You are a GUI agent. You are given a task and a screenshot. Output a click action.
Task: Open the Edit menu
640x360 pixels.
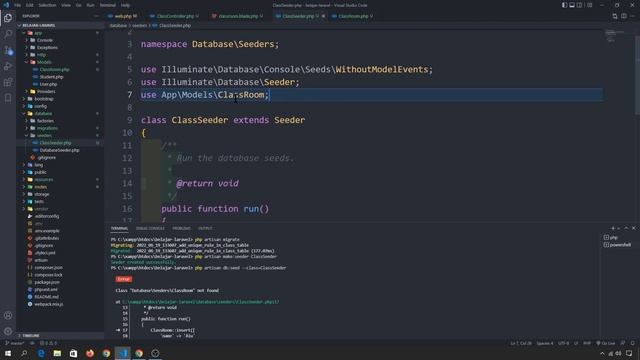pyautogui.click(x=30, y=5)
